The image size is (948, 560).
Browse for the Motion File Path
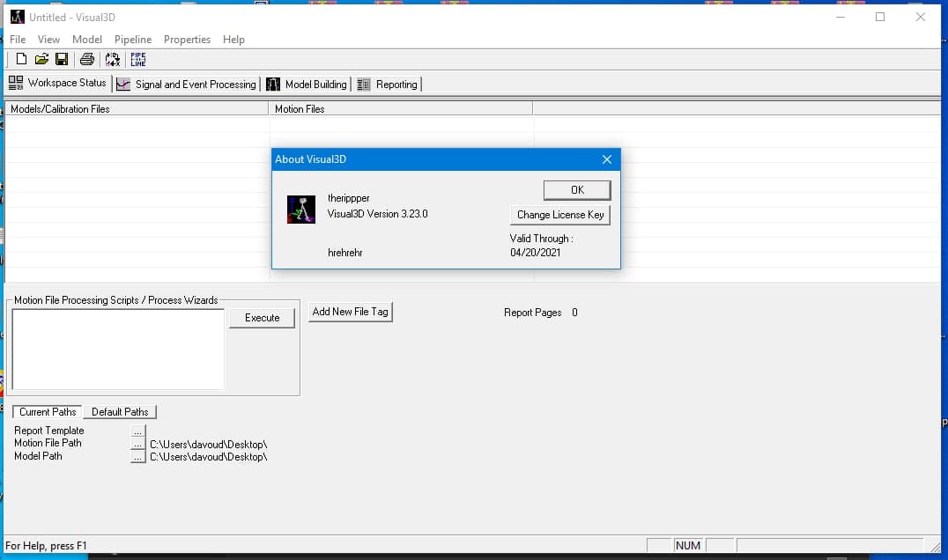coord(137,444)
